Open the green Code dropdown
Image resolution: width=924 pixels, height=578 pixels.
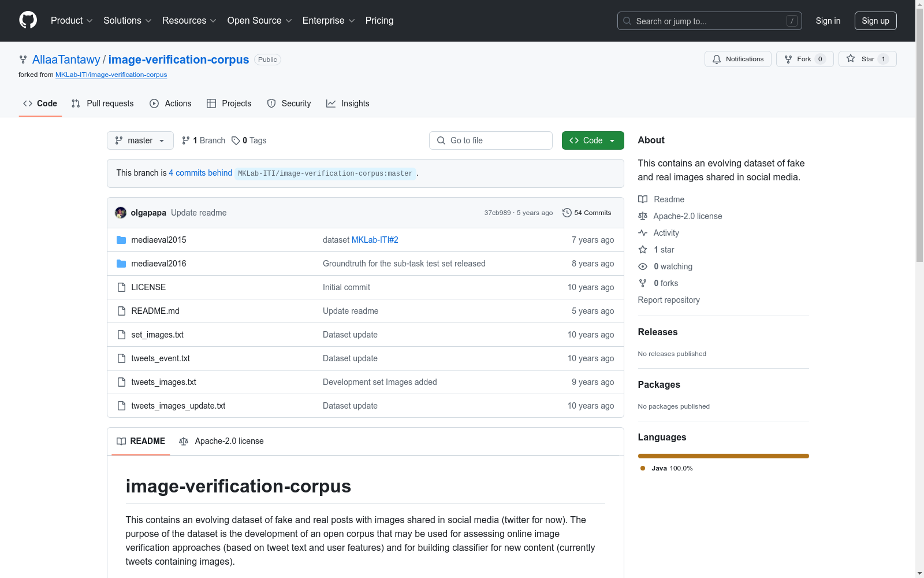tap(593, 140)
